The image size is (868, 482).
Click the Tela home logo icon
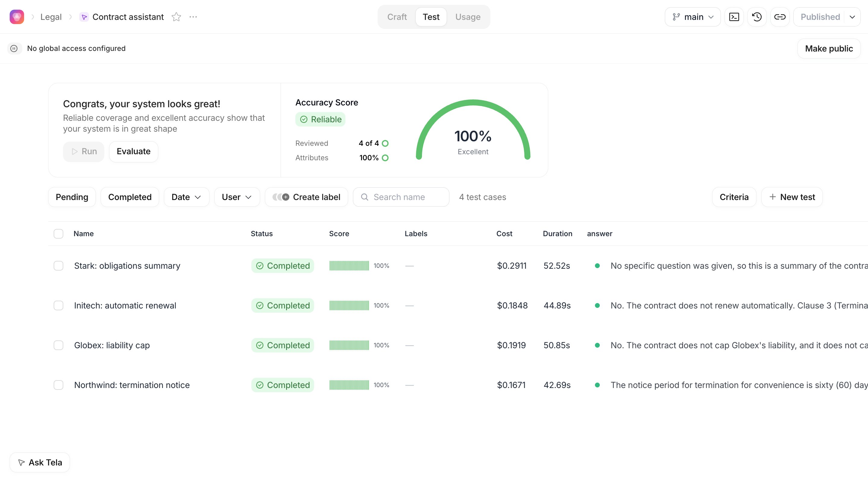coord(17,17)
